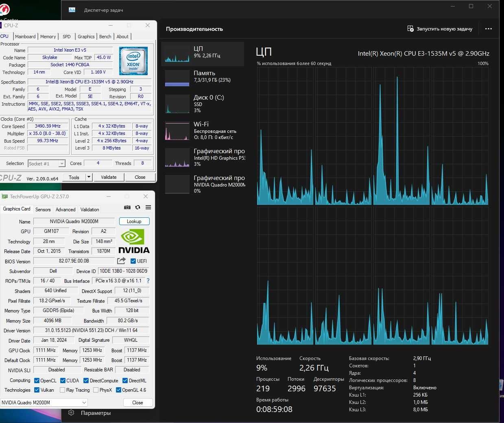504x423 pixels.
Task: Open the GPU selector dropdown NVIDIA Quadro M2000M
Action: 44,403
